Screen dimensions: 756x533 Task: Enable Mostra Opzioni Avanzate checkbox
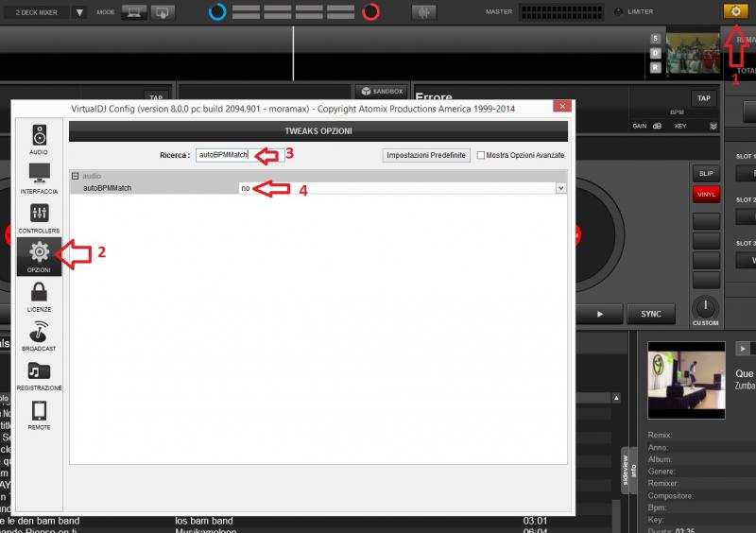481,155
